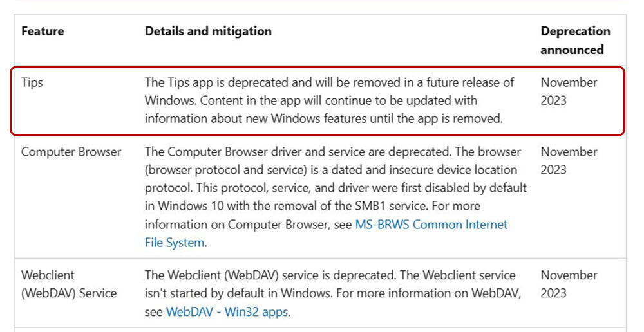Click the Webclient service description paragraph
Screen dimensions: 644x332
(x=333, y=293)
